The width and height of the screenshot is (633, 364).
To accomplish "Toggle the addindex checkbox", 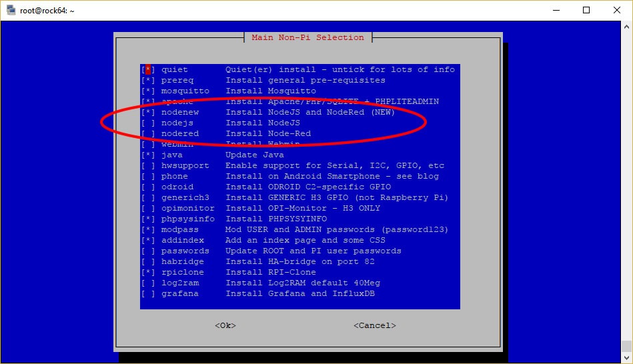I will [148, 240].
